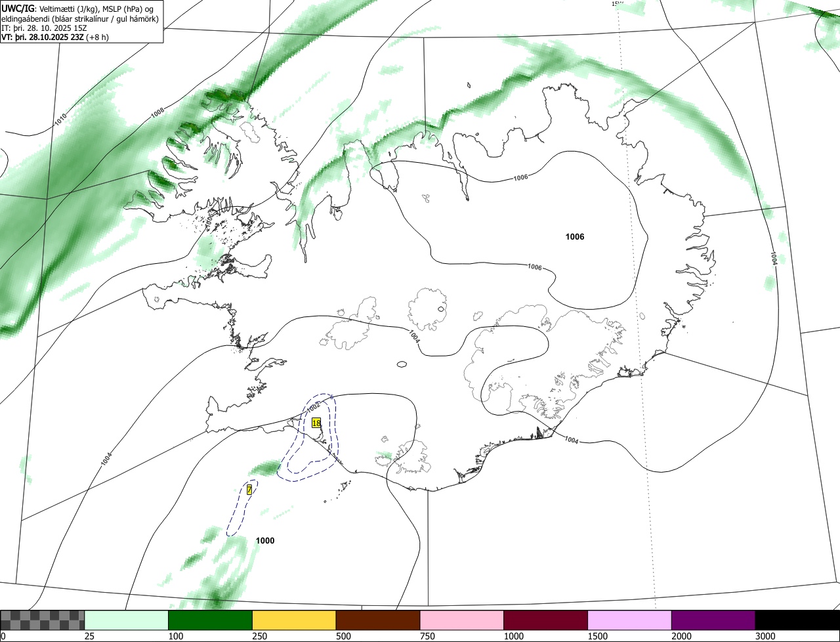Image resolution: width=840 pixels, height=642 pixels.
Task: Click the legend tick value 3000
Action: coord(765,636)
